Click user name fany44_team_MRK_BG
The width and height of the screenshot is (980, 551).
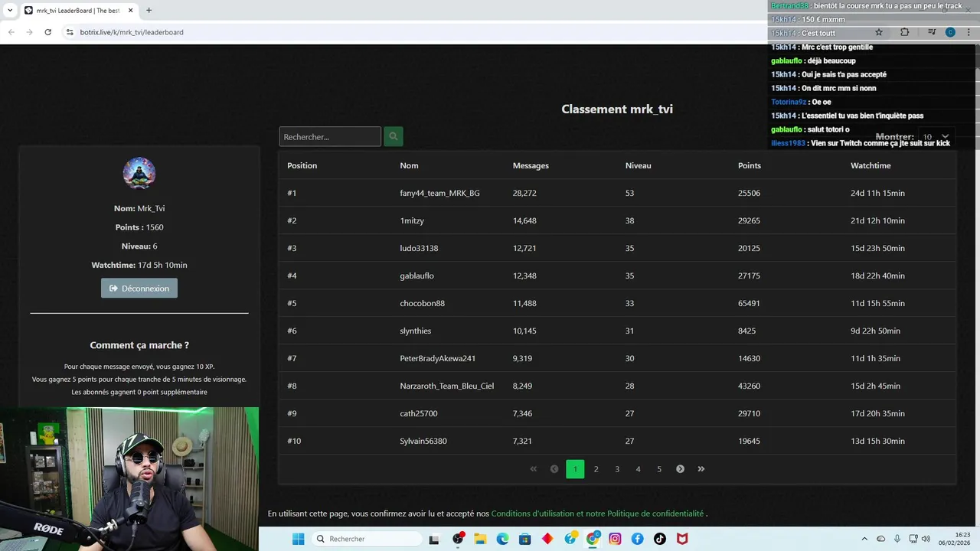pos(439,193)
